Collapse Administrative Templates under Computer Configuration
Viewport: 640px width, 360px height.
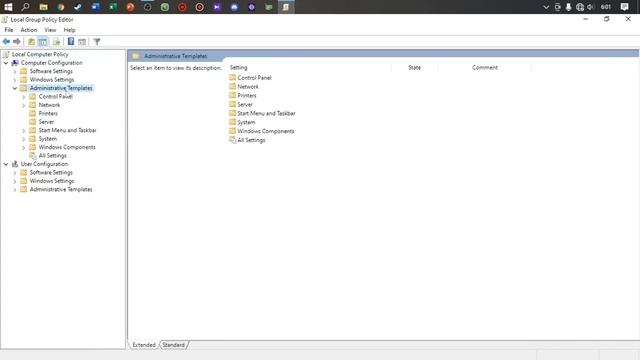(x=15, y=88)
